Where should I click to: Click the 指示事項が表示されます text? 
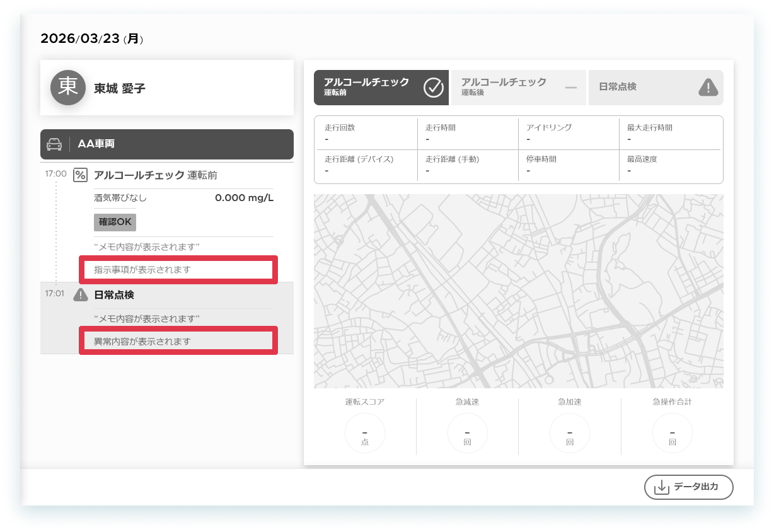click(142, 270)
